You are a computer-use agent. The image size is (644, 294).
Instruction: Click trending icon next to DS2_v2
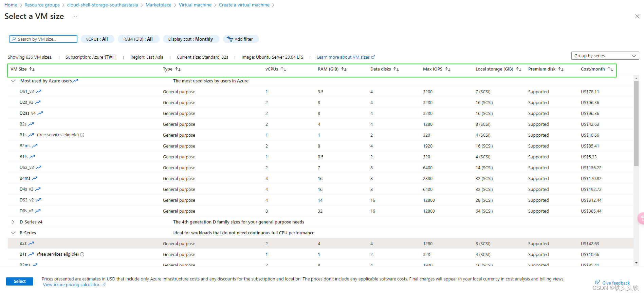click(x=39, y=168)
